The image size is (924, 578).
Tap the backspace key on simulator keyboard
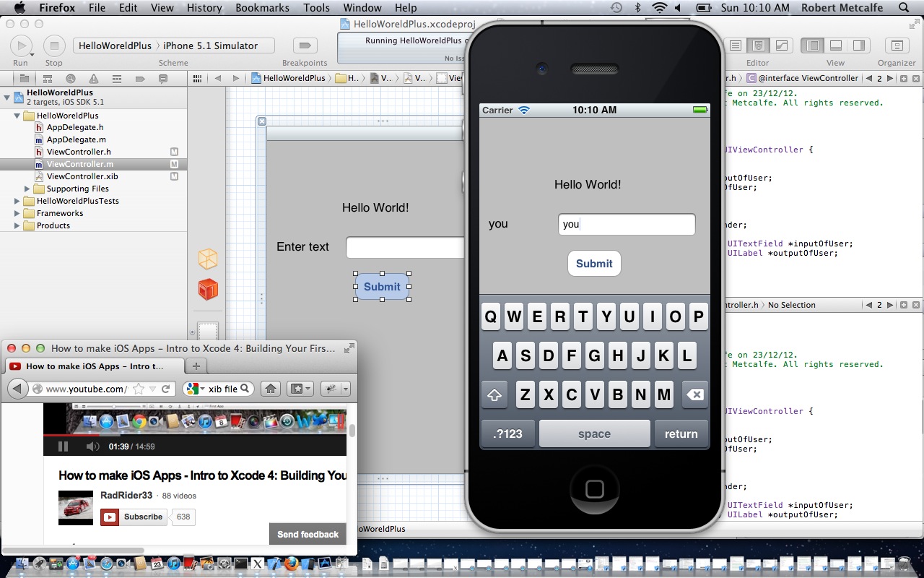point(694,395)
